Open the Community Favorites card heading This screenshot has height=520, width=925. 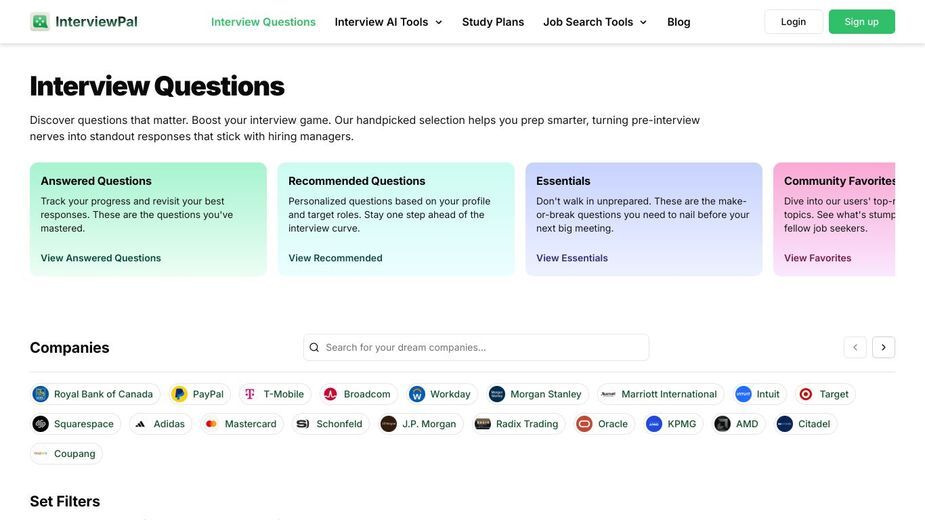point(839,181)
